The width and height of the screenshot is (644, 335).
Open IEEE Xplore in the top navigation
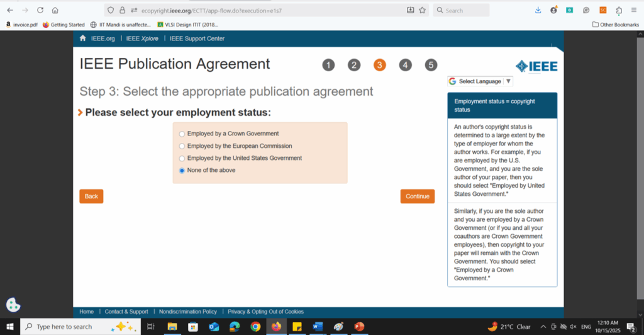142,38
